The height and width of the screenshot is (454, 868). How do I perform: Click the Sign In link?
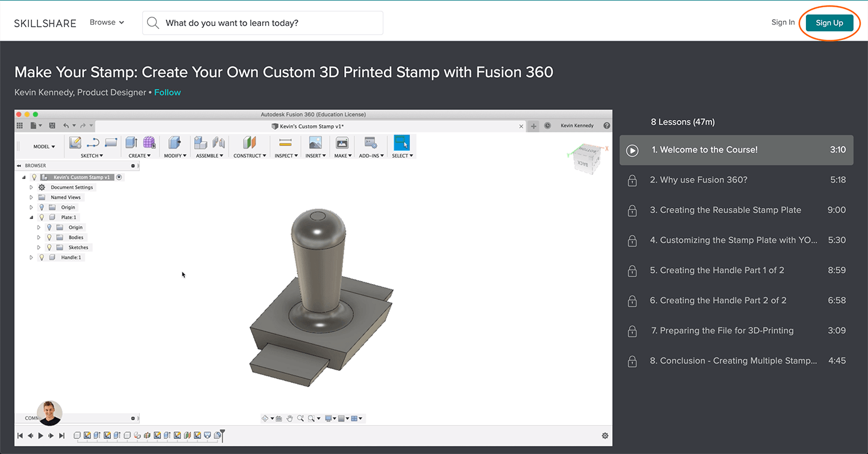point(783,22)
